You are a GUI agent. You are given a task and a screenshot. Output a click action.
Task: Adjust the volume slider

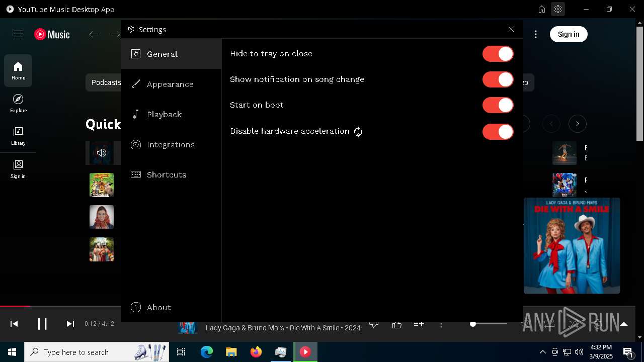[x=489, y=324]
